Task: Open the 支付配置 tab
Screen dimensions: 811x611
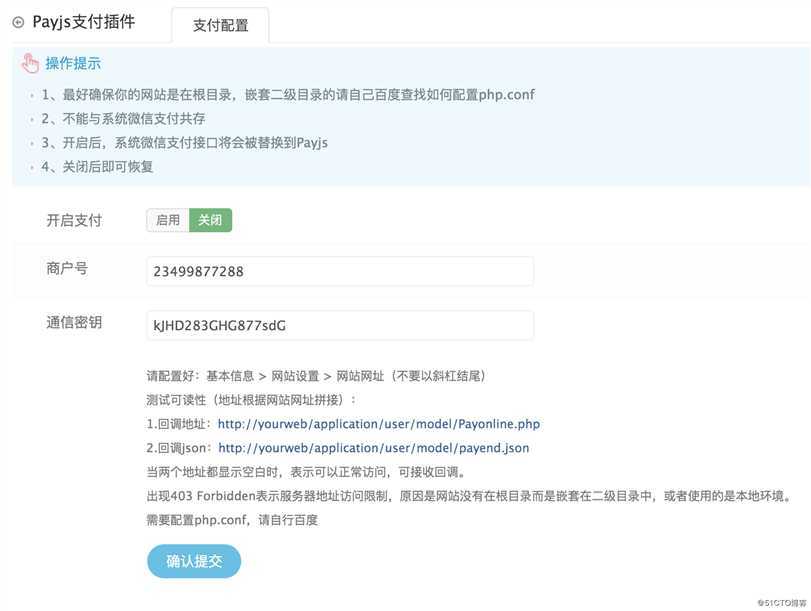Action: (220, 25)
